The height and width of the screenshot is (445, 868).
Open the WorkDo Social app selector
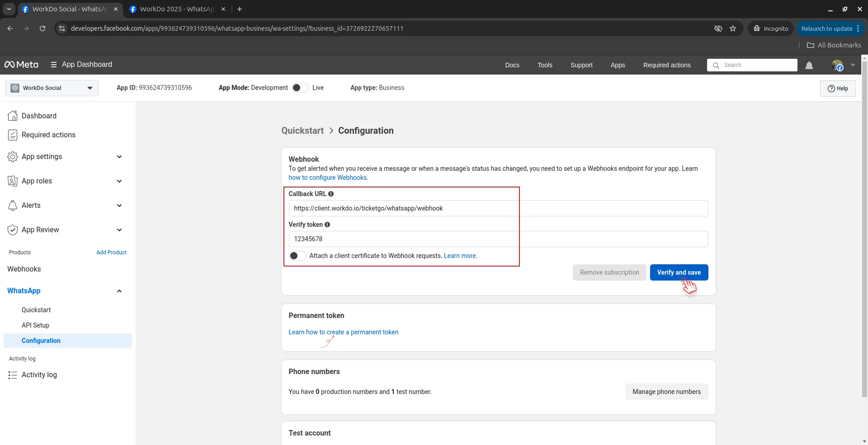52,88
